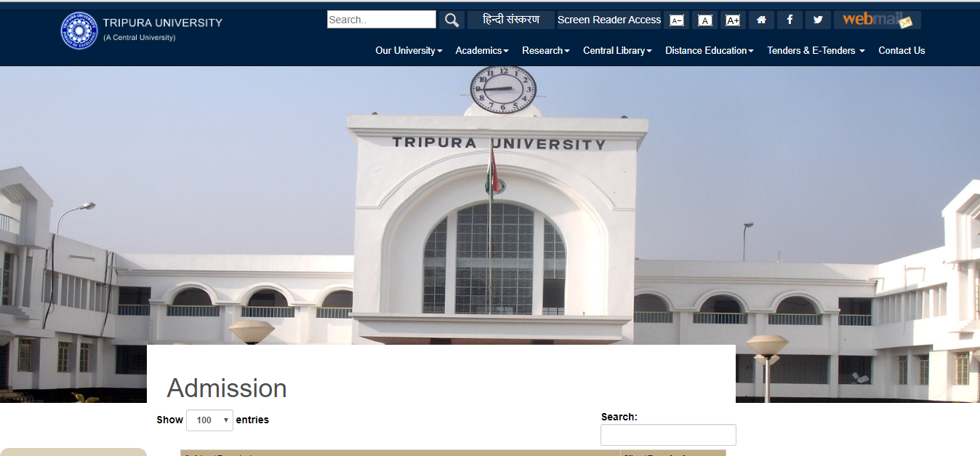The image size is (980, 456).
Task: Expand the Tenders & E-Tenders dropdown
Action: 815,50
